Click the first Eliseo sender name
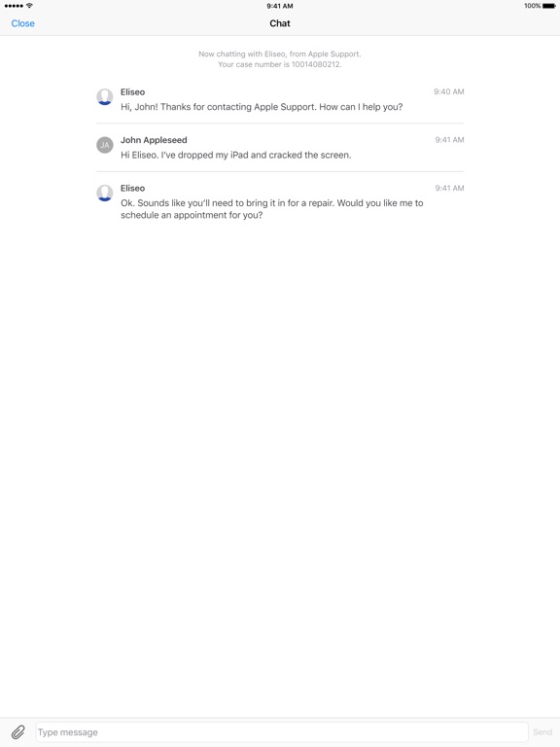 pyautogui.click(x=133, y=92)
